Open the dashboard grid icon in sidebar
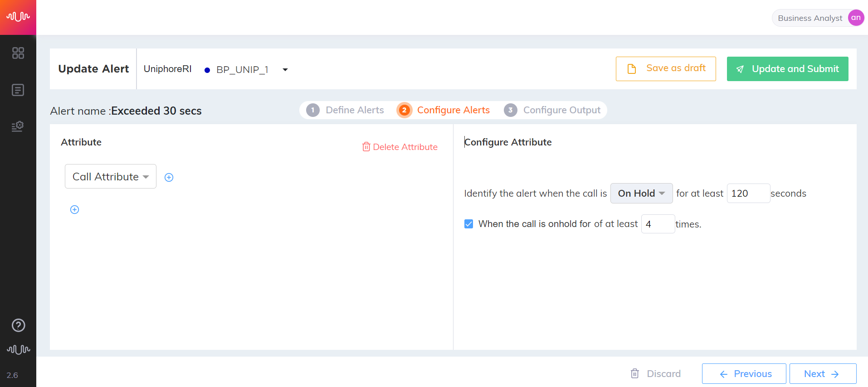 (18, 53)
